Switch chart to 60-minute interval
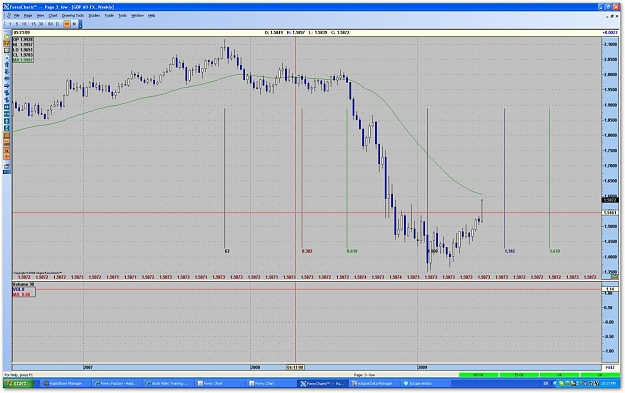The image size is (625, 393). (x=50, y=24)
